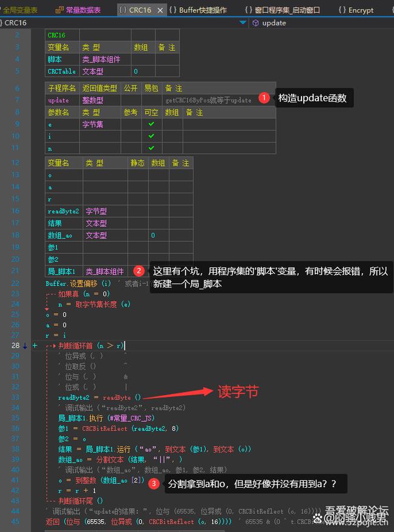Click the 局_脚本1.执行 (#常量_CRC_JS) line
The image size is (394, 532).
[107, 418]
